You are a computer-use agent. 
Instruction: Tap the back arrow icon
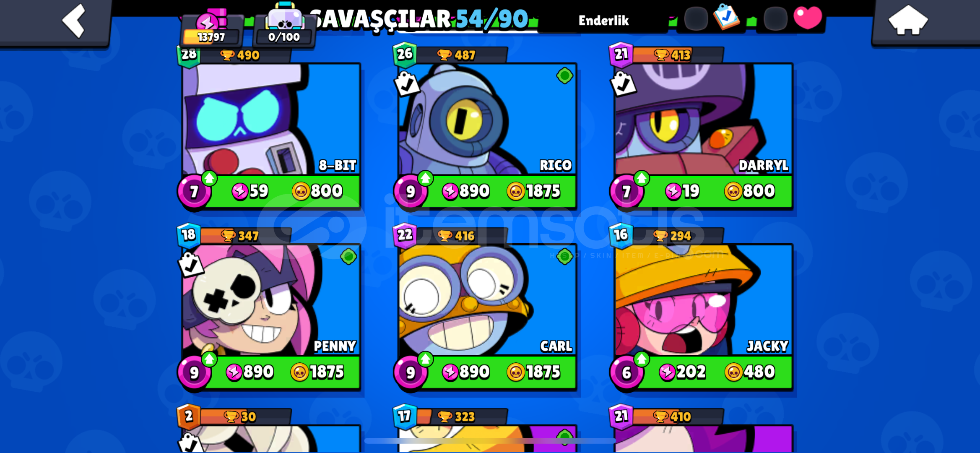74,20
